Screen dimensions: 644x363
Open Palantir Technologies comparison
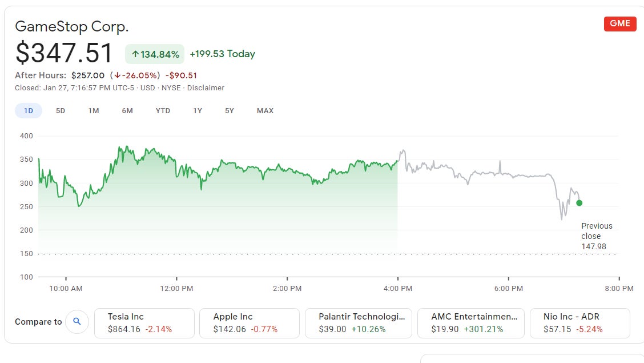pyautogui.click(x=359, y=322)
